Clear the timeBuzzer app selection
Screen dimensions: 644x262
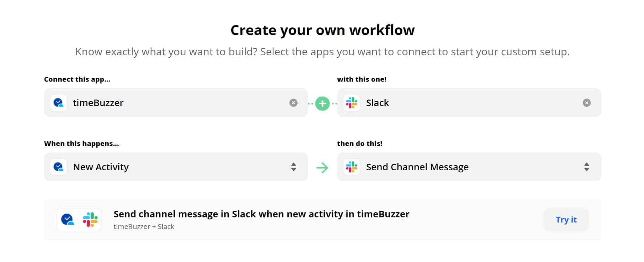293,103
